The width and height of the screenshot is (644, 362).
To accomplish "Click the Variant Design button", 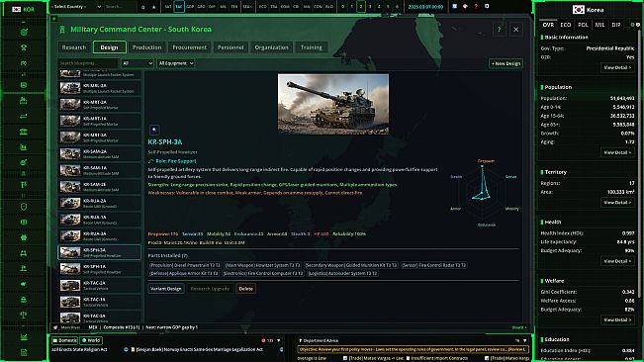I will click(165, 289).
